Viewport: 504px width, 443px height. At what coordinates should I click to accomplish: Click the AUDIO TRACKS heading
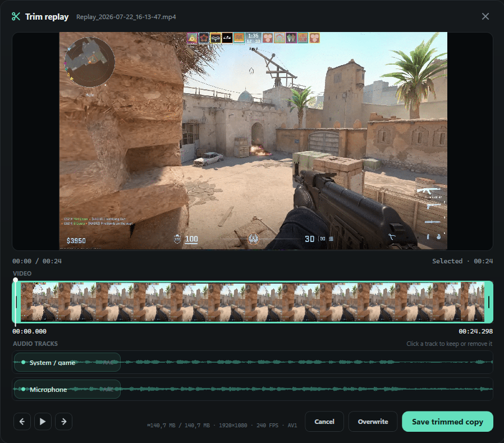point(35,344)
